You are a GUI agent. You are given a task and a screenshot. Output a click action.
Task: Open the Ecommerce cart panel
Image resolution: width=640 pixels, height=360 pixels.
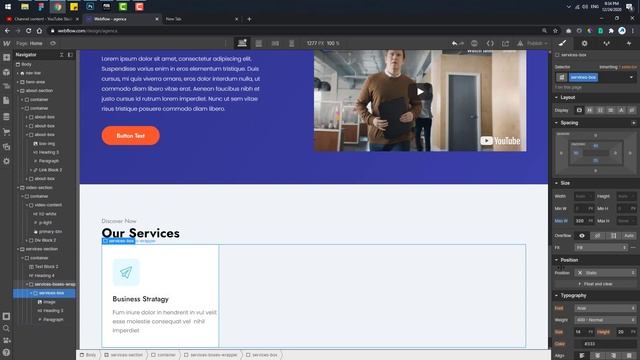point(7,132)
